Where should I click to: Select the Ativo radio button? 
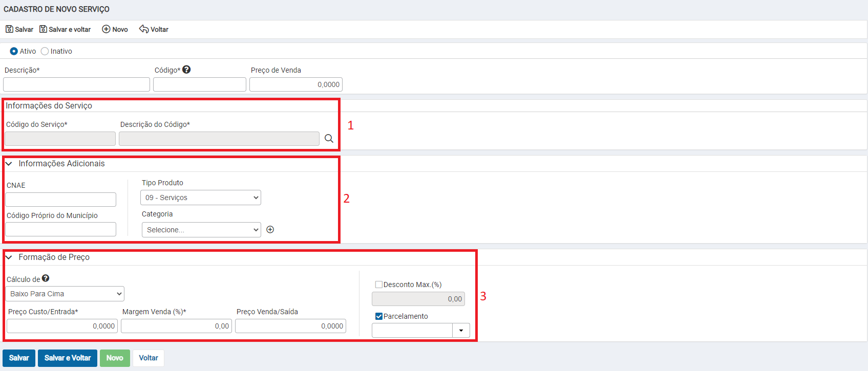coord(14,51)
